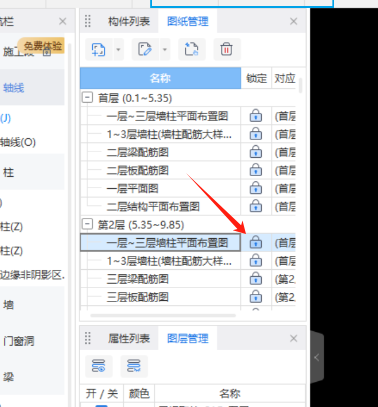
Task: Select 边缘非阴影区 item in navigation sidebar
Action: click(x=32, y=275)
